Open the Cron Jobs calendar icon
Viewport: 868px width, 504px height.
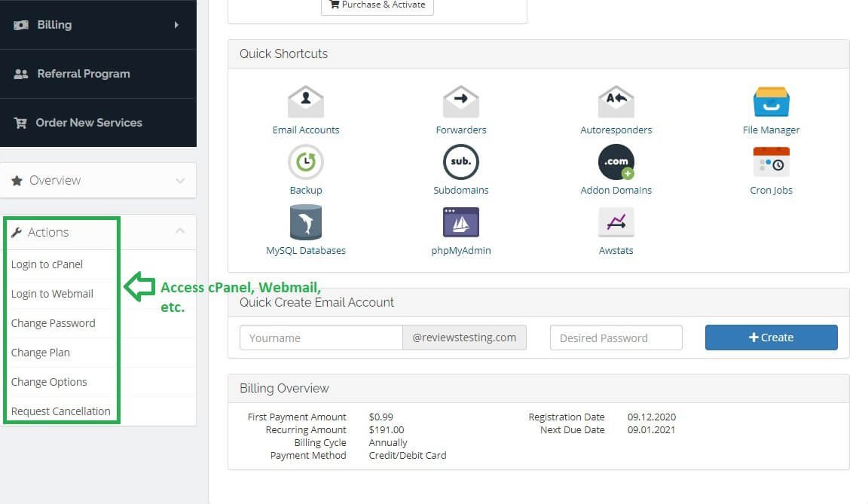point(771,161)
